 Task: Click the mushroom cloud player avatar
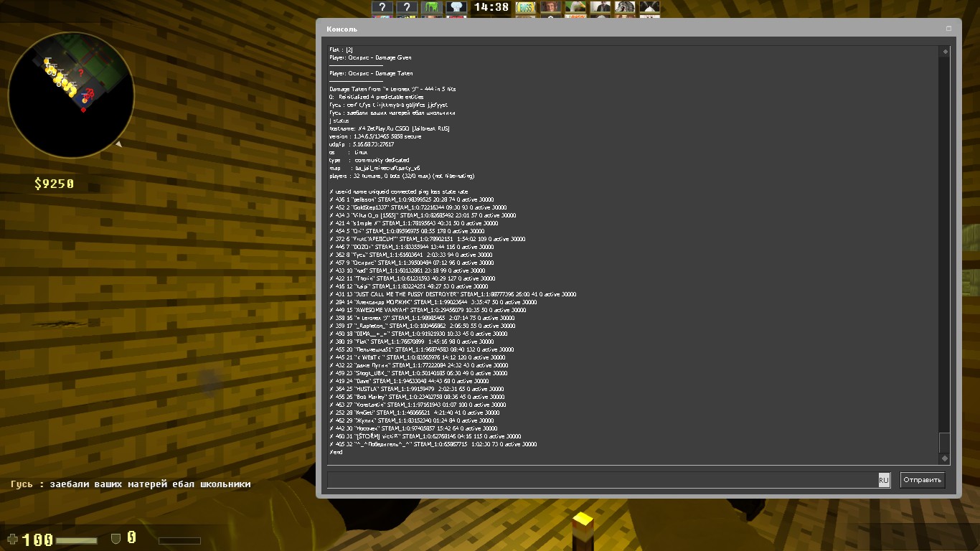click(456, 7)
